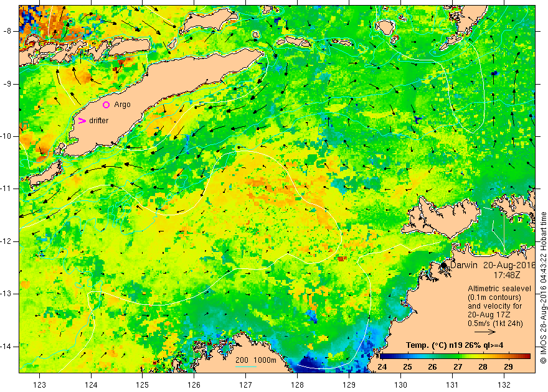
Task: Click the 'drifter' label text
Action: [99, 121]
